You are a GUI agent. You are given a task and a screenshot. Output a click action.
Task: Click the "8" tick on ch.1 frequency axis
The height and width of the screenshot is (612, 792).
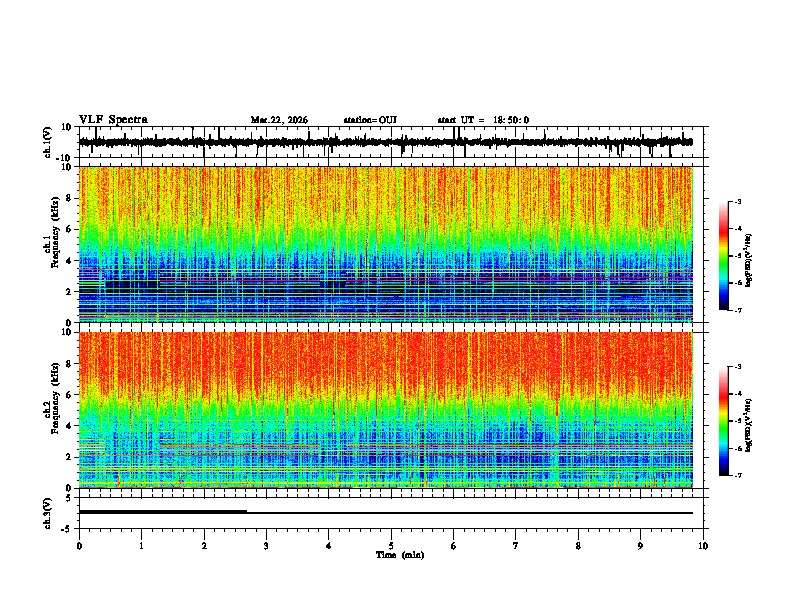[x=70, y=198]
